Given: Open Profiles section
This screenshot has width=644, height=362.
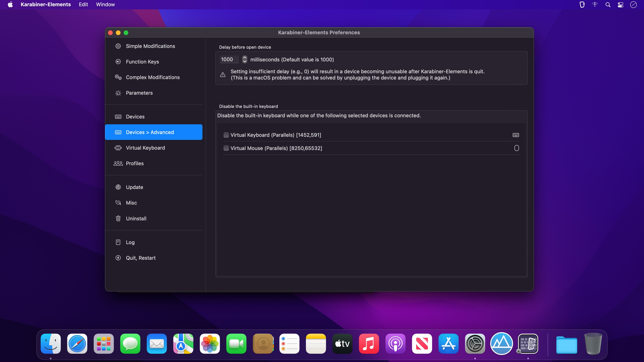Looking at the screenshot, I should click(x=153, y=163).
